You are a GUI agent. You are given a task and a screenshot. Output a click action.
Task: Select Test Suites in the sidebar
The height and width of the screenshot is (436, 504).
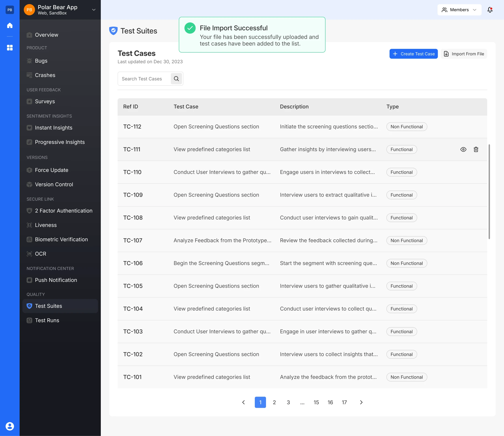coord(60,306)
